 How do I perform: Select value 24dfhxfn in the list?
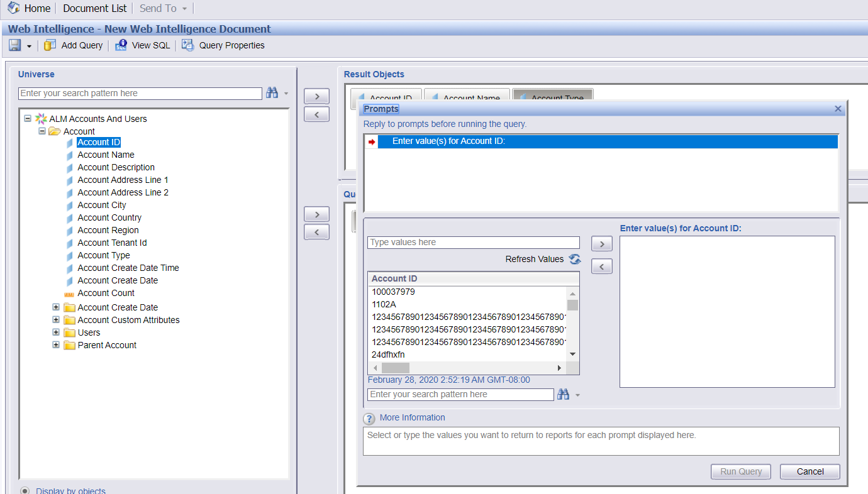388,354
